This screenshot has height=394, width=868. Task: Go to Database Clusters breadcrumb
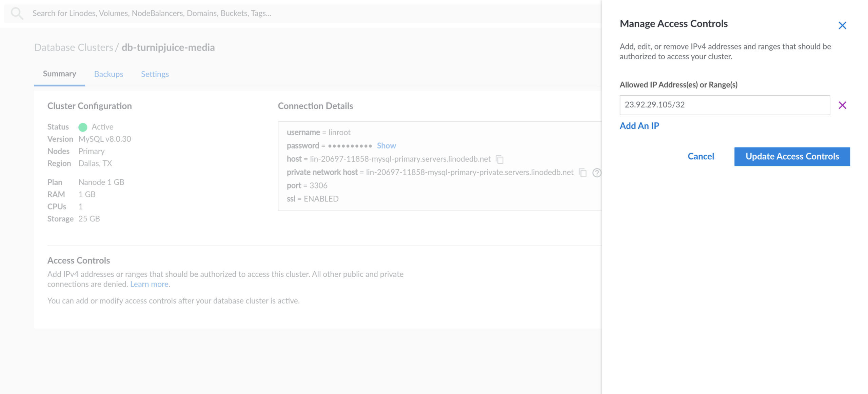[74, 47]
